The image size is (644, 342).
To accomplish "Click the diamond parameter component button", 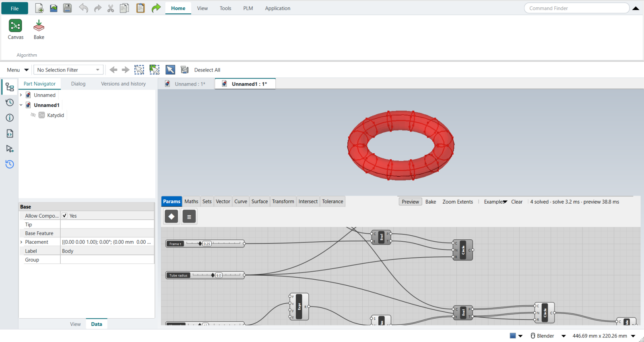I will pos(171,216).
